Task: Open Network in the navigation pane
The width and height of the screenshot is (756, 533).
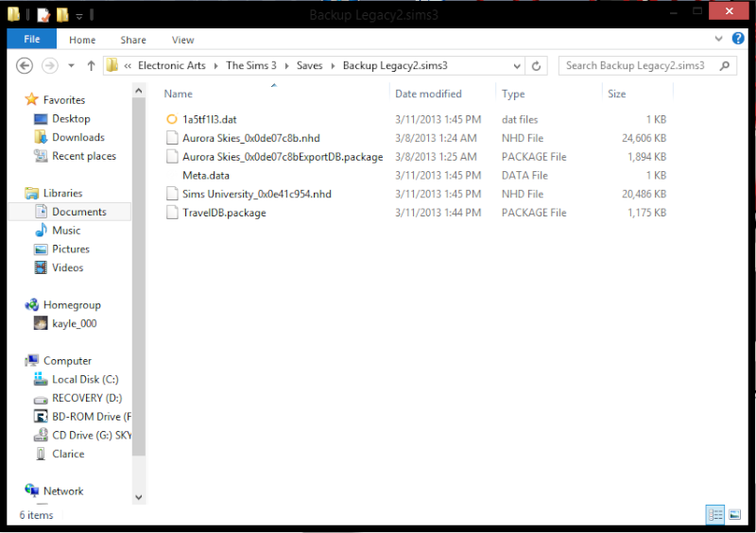Action: [x=63, y=491]
